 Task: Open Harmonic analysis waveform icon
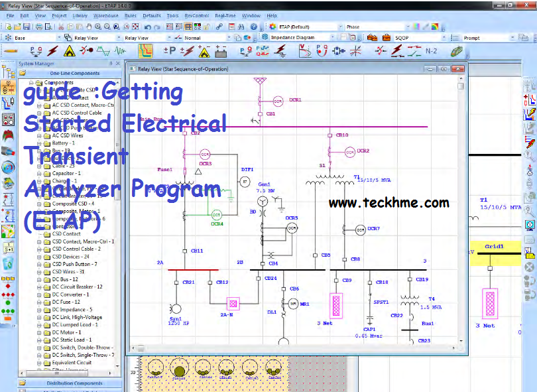pos(103,51)
